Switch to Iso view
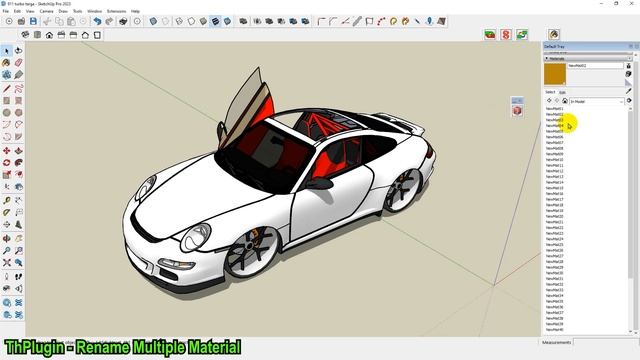 pyautogui.click(x=25, y=35)
